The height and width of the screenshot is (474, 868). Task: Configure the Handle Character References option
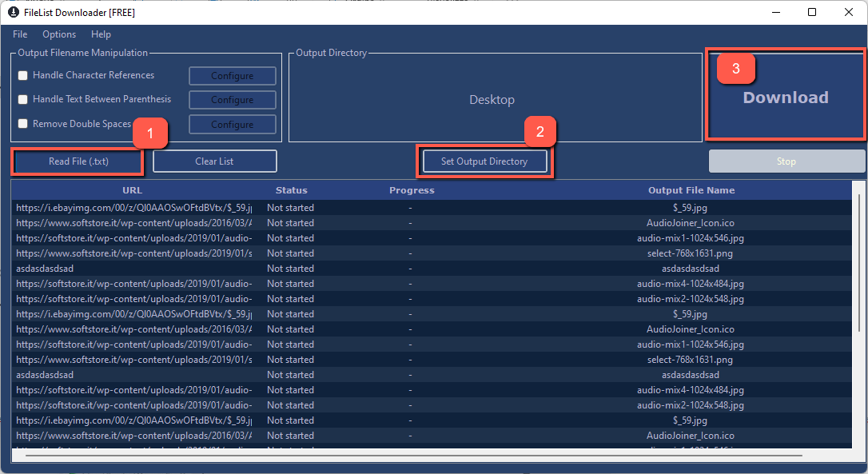[232, 75]
